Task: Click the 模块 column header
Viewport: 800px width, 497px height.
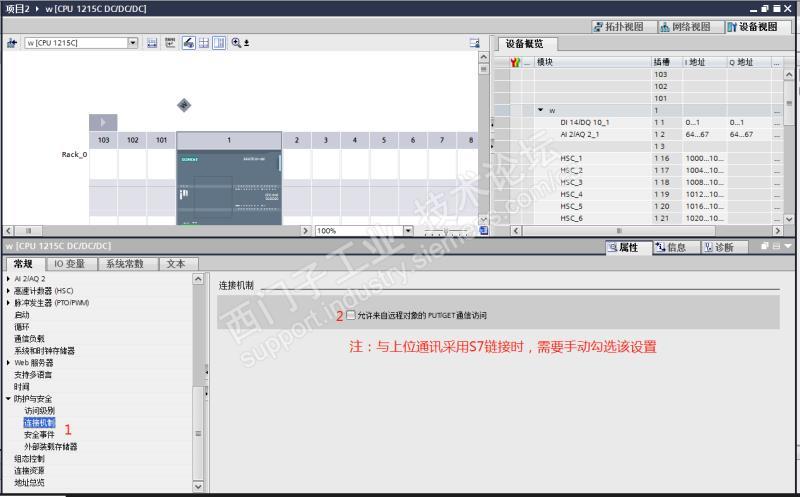Action: point(592,62)
